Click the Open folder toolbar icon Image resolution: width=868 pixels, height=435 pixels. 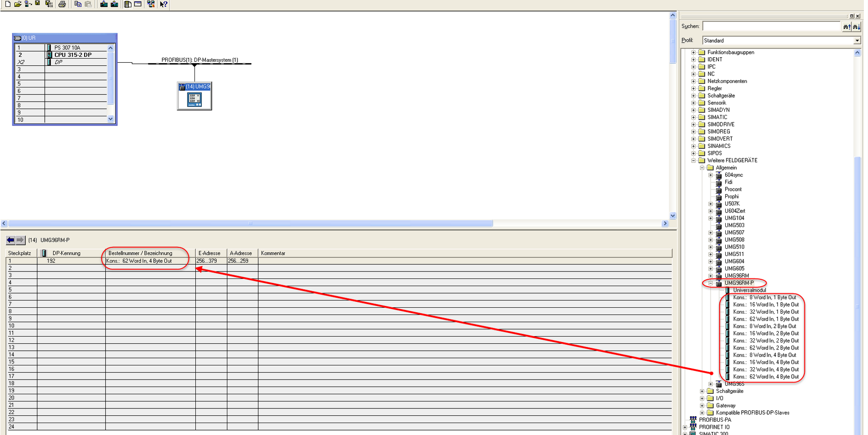coord(17,4)
